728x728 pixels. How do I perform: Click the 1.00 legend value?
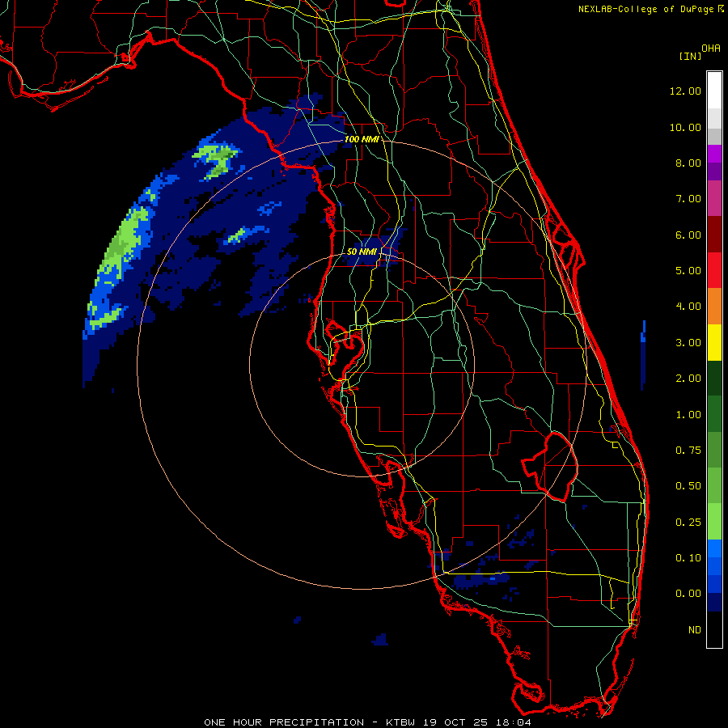[688, 415]
